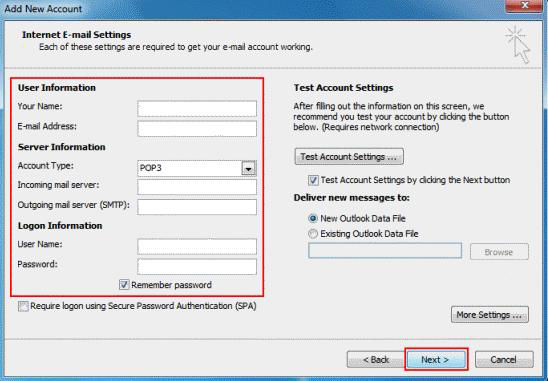Screen dimensions: 548x381
Task: Click the User Name input box
Action: [197, 246]
